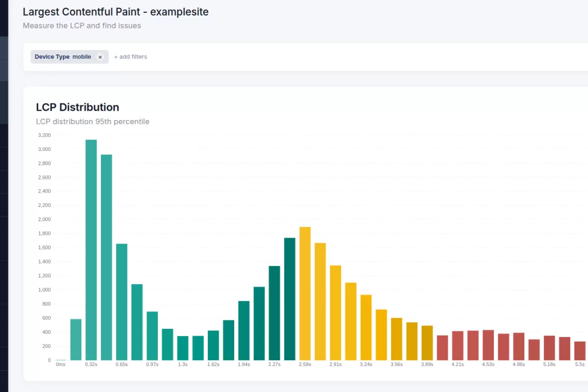Screen dimensions: 588x392
Task: Click the 3,200 label on the y-axis
Action: click(x=45, y=135)
